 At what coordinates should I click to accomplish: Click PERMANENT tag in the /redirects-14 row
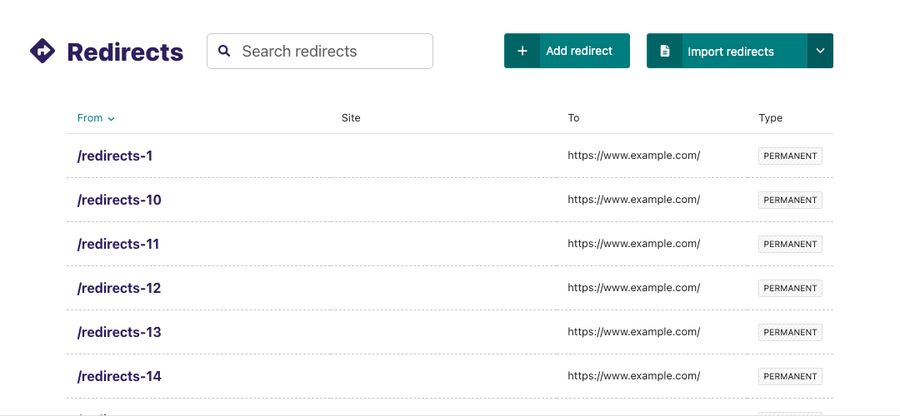pos(790,376)
